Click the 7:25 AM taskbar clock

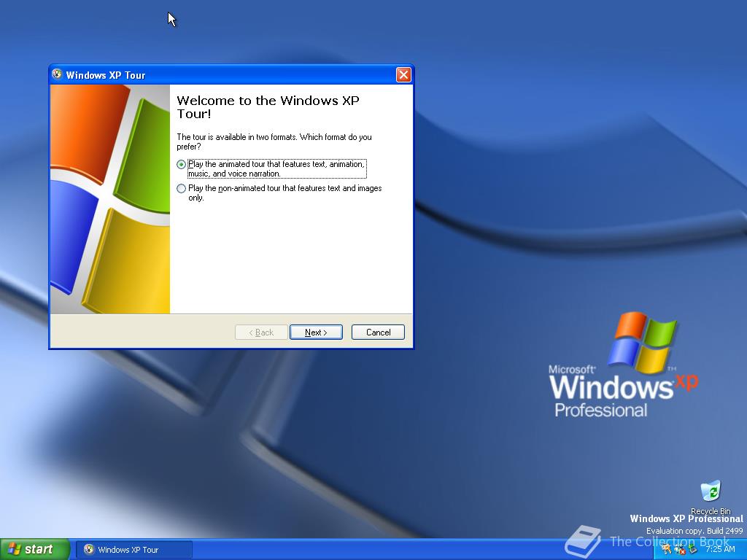pyautogui.click(x=720, y=550)
